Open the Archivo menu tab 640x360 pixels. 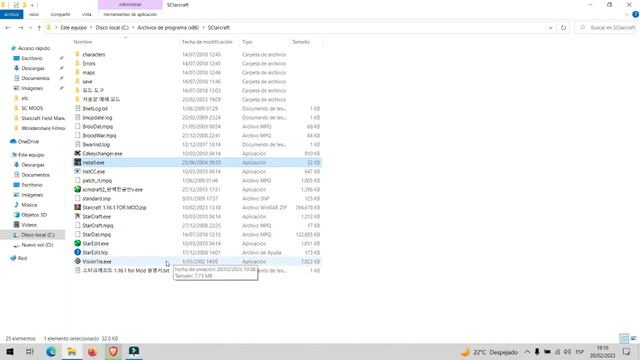11,14
